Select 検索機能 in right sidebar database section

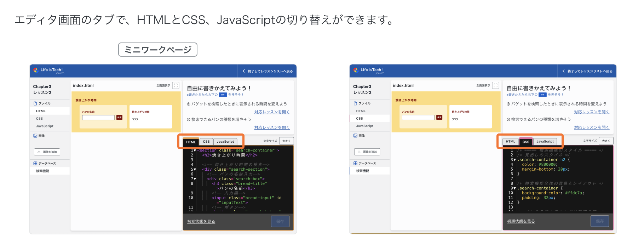coord(362,171)
